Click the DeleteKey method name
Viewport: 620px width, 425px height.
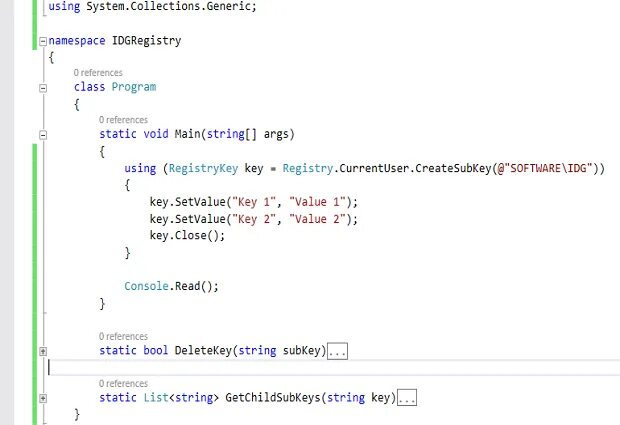click(x=203, y=350)
